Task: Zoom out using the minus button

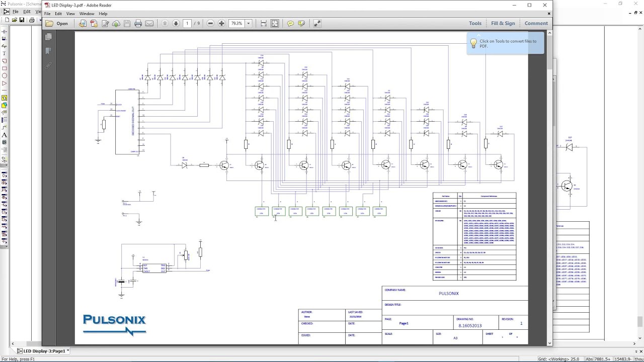Action: (210, 24)
